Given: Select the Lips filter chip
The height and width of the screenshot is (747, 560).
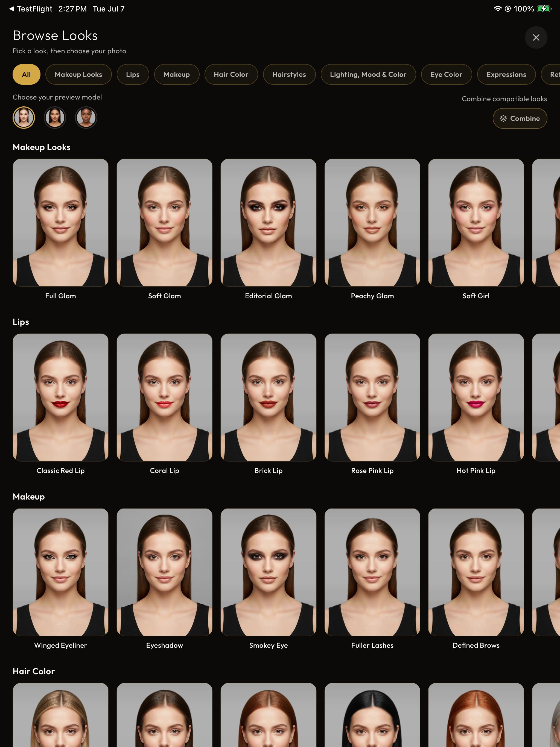Looking at the screenshot, I should pyautogui.click(x=133, y=74).
